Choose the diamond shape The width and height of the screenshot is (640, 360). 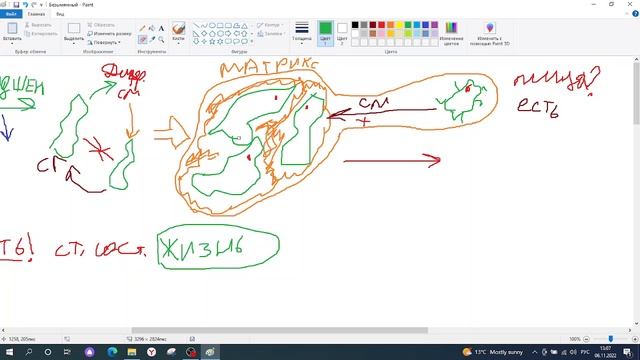[204, 33]
